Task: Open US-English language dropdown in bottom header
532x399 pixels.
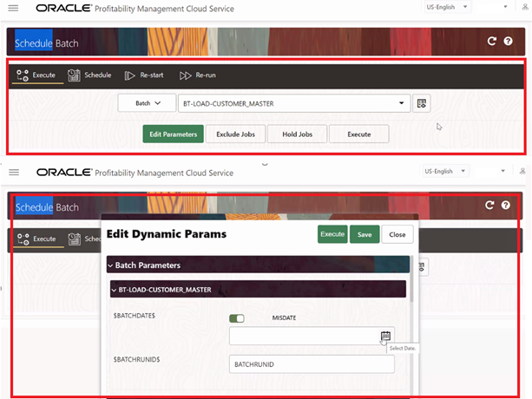Action: coord(445,171)
